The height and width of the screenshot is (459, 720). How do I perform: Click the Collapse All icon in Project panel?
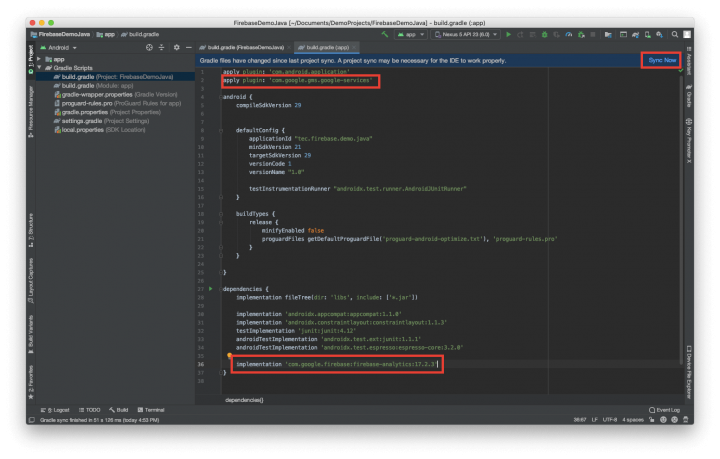click(x=162, y=47)
